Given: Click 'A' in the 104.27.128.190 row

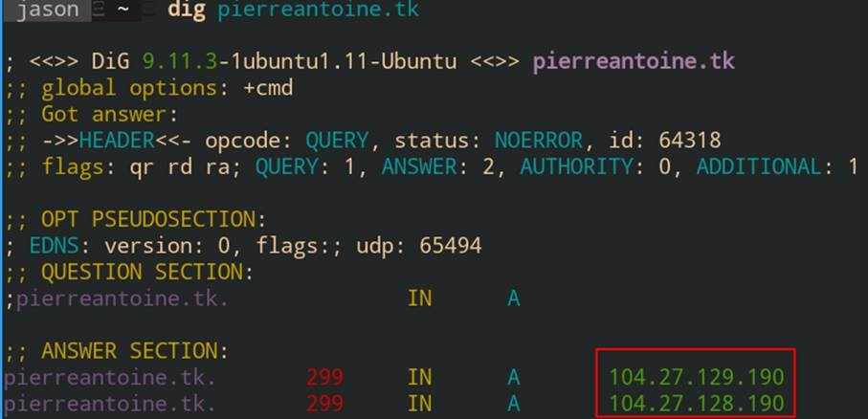Looking at the screenshot, I should 514,404.
